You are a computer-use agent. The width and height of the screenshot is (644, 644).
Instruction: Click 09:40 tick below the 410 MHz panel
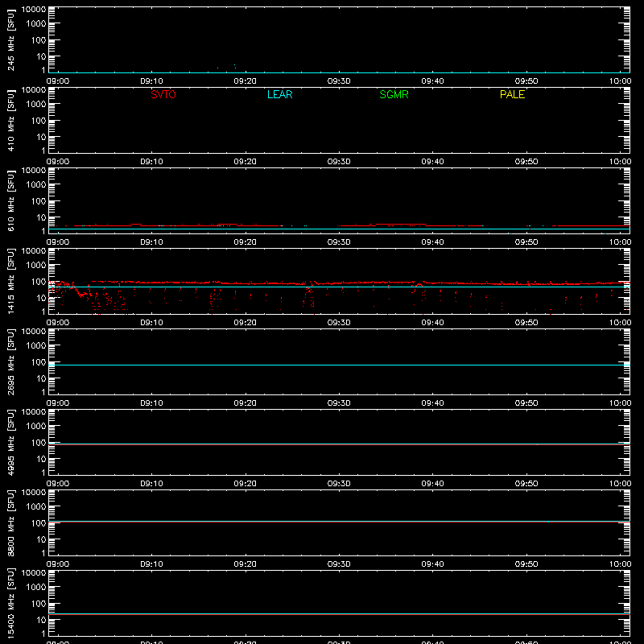click(x=432, y=162)
